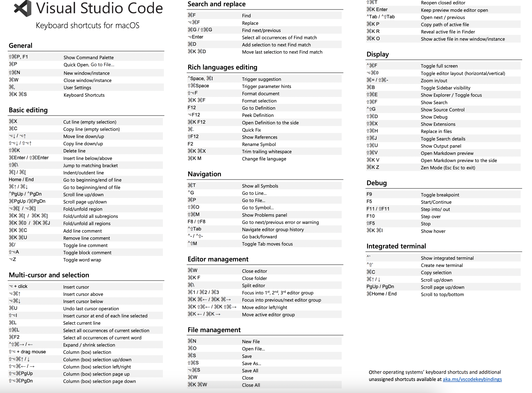This screenshot has width=532, height=393.
Task: Select the "Close folder" entry
Action: 254,278
